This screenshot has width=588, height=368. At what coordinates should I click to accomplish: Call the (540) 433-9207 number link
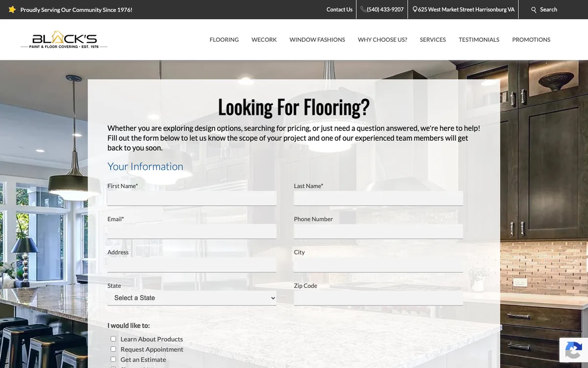[x=385, y=9]
